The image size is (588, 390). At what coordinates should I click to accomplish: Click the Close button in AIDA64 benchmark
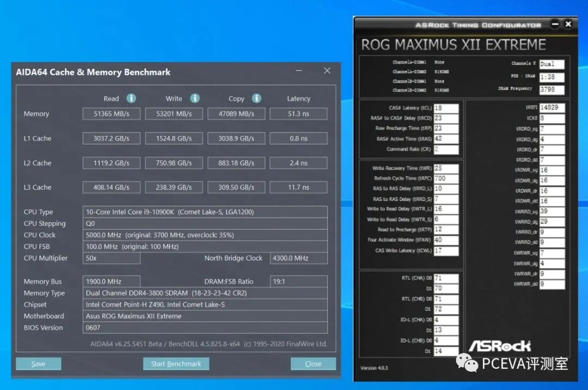[313, 363]
